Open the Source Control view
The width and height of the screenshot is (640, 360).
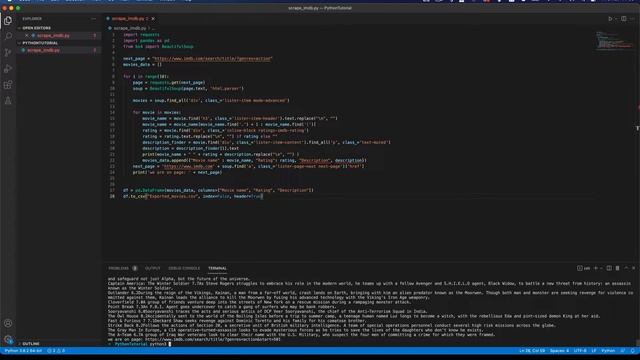point(8,52)
